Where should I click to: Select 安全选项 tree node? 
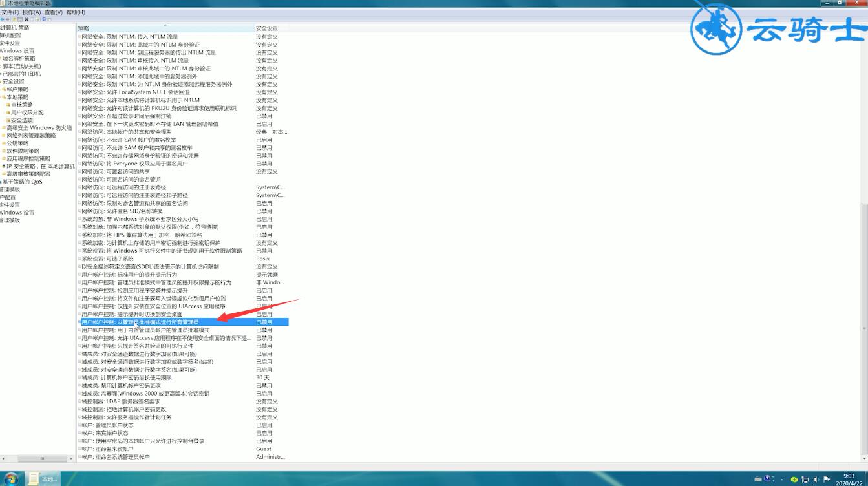(21, 120)
